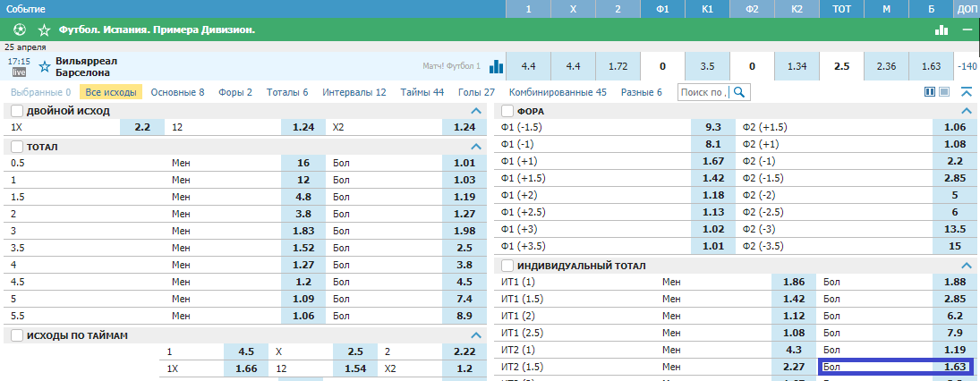Collapse the ИСХОДЫ ПО ТАЙМАМ section chevron
980x381 pixels.
click(475, 335)
